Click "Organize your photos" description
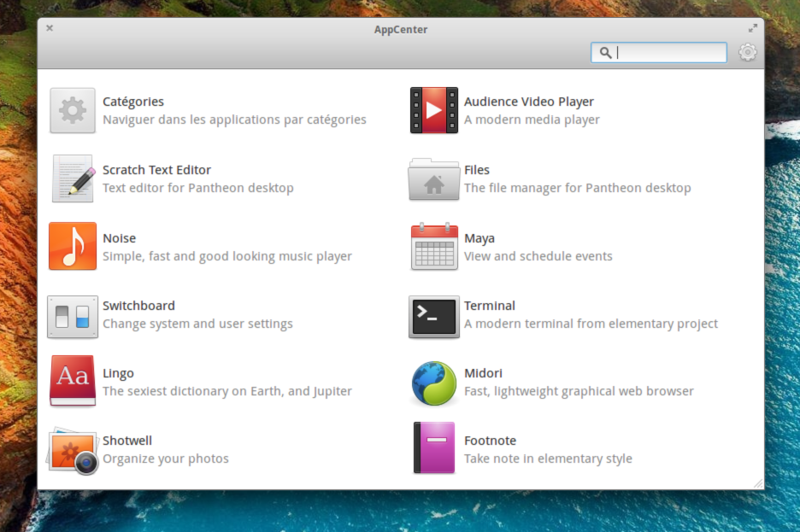 [166, 459]
